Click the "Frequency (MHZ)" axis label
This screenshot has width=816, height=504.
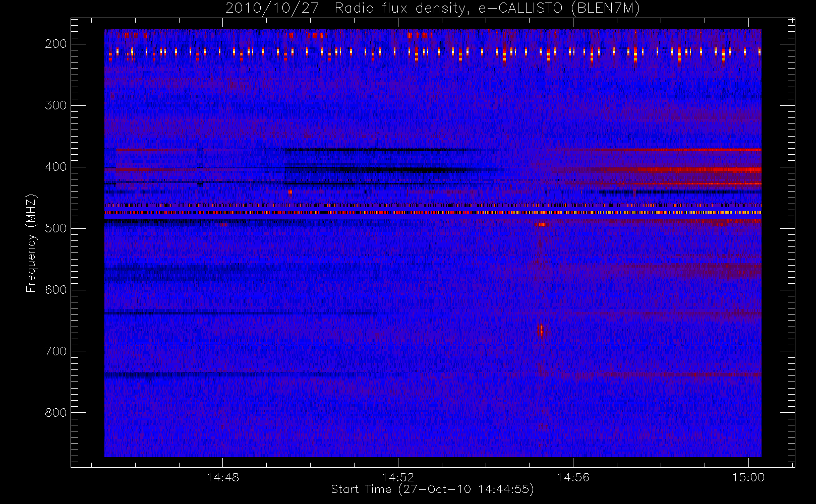coord(31,243)
